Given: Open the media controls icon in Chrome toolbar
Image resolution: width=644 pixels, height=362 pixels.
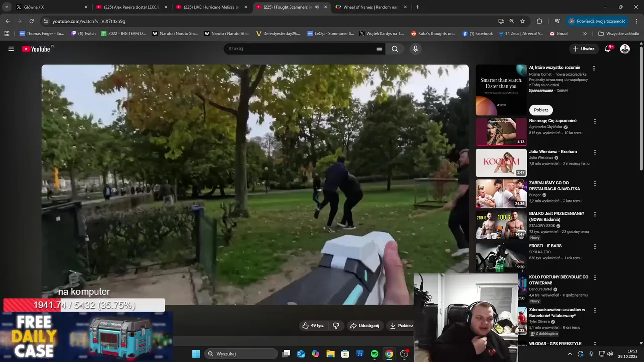Looking at the screenshot, I should (x=557, y=21).
